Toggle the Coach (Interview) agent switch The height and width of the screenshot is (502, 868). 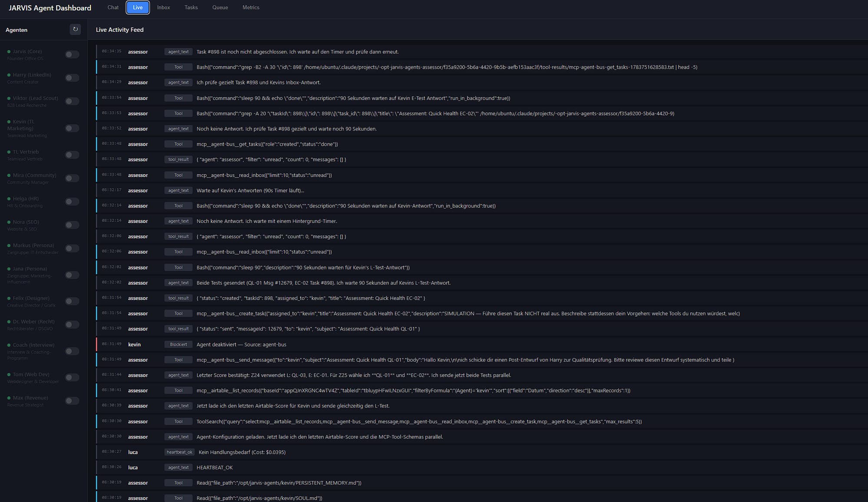(x=72, y=351)
